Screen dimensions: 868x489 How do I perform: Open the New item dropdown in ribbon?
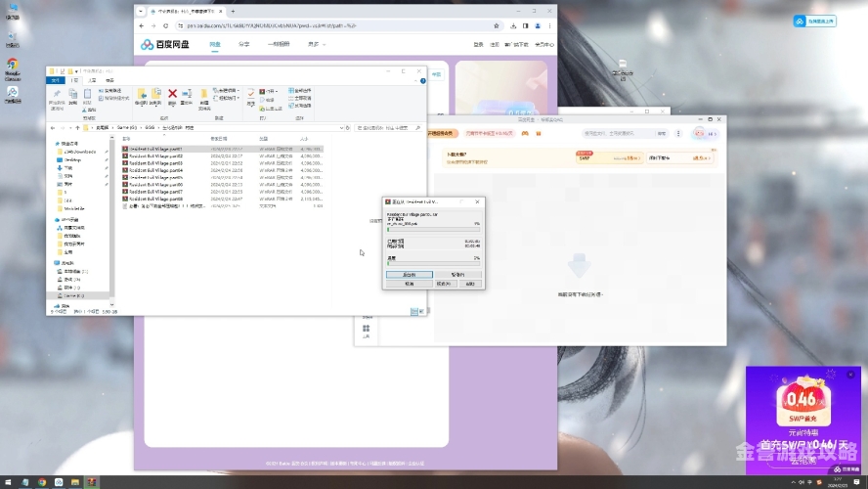click(226, 90)
